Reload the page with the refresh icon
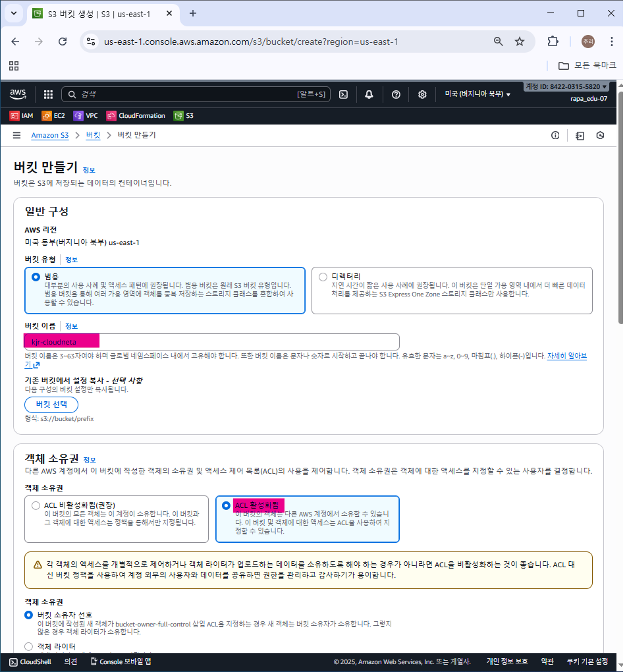The width and height of the screenshot is (627, 672). point(63,42)
